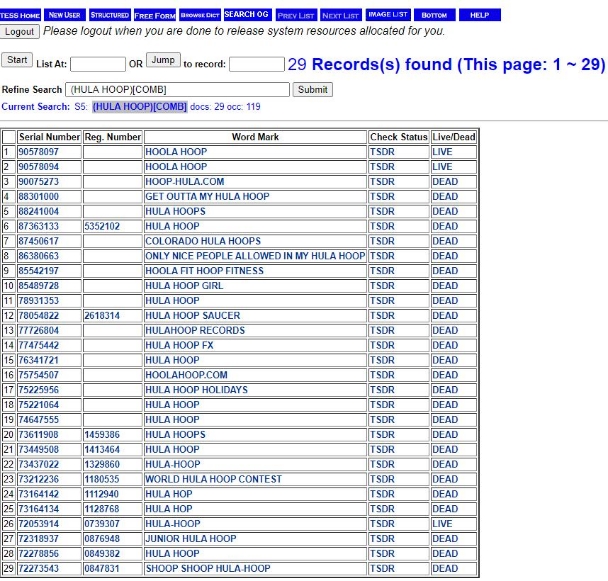Open the HOOP-HULA.COM word mark link
608x581 pixels.
pos(184,182)
